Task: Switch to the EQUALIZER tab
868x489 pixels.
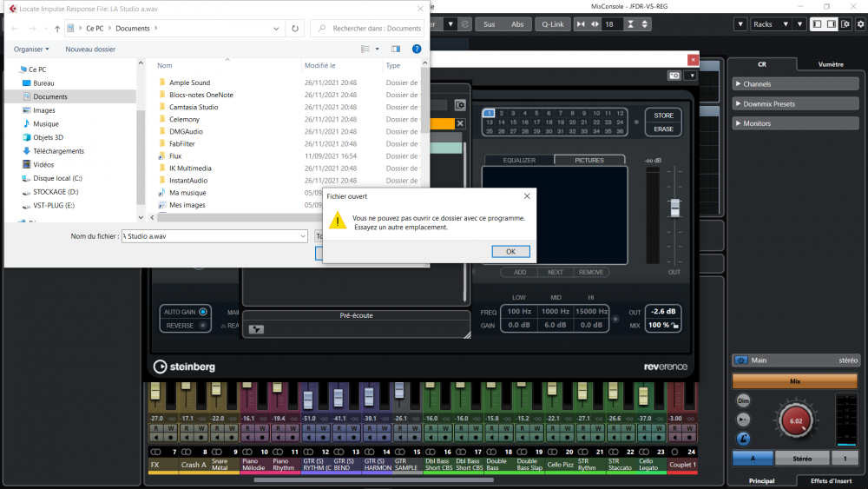Action: (x=518, y=160)
